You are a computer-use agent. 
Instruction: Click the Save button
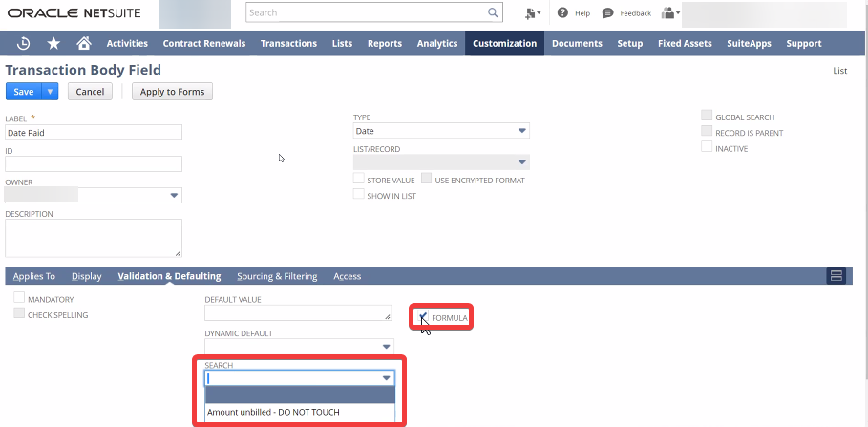tap(24, 92)
